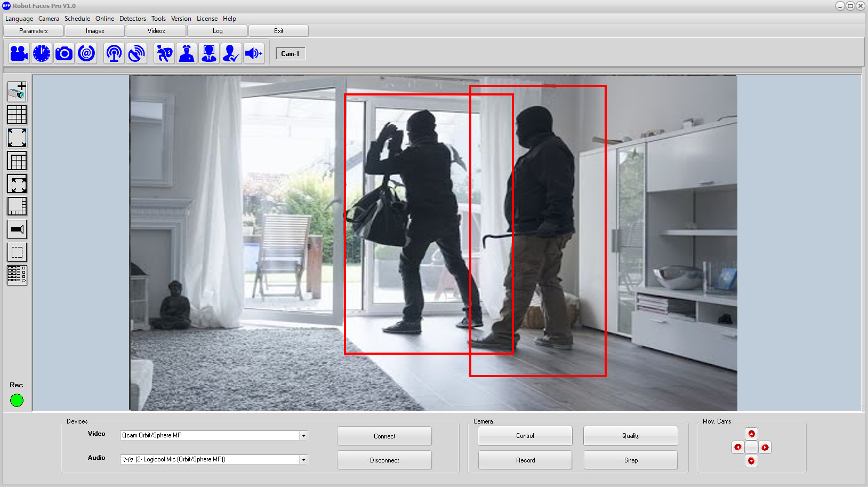Open the clock schedule icon
Image resolution: width=868 pixels, height=487 pixels.
tap(42, 53)
